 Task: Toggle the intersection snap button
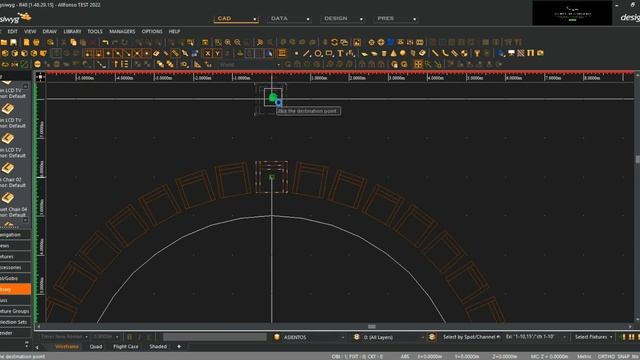[x=137, y=53]
